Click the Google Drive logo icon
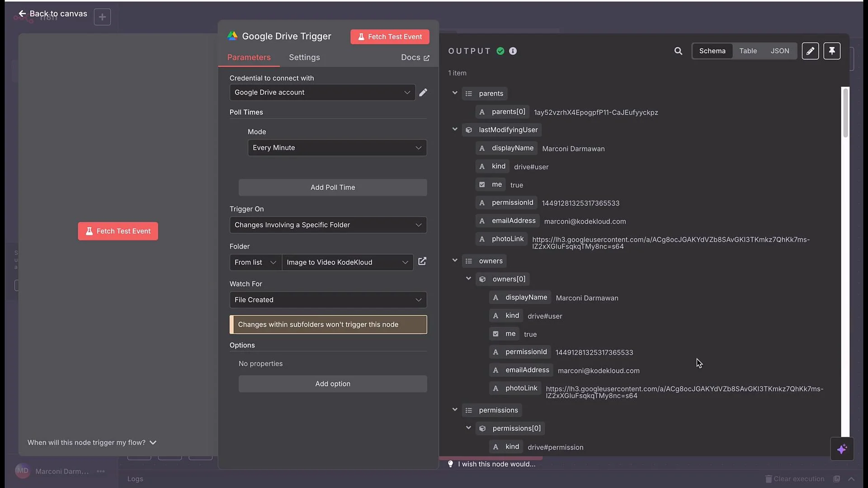This screenshot has width=868, height=488. click(x=232, y=36)
